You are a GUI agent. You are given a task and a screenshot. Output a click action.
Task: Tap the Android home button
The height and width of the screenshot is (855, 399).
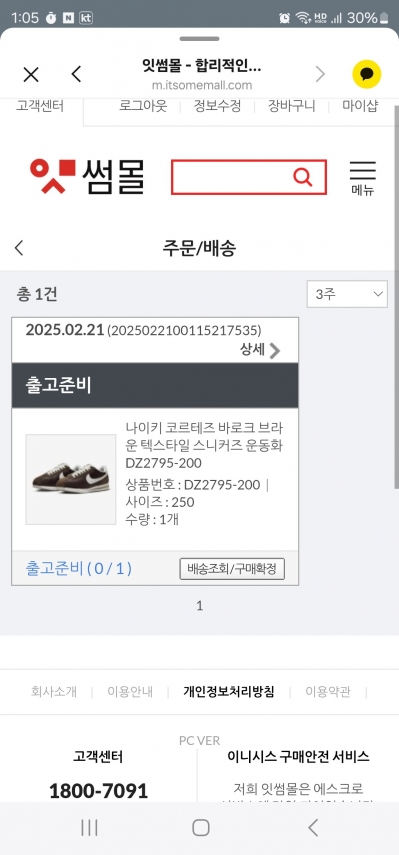tap(201, 827)
